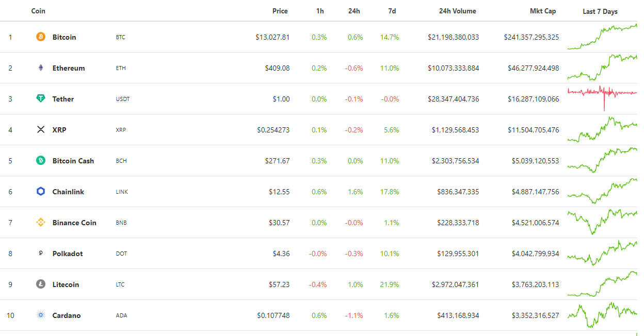Click the Ethereum diamond logo icon

pyautogui.click(x=41, y=68)
